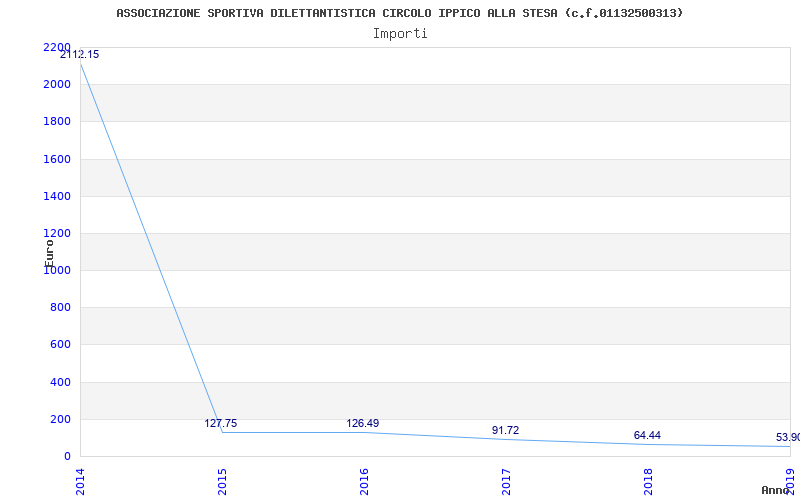Click the 126.49 data label
800x500 pixels.
point(363,423)
